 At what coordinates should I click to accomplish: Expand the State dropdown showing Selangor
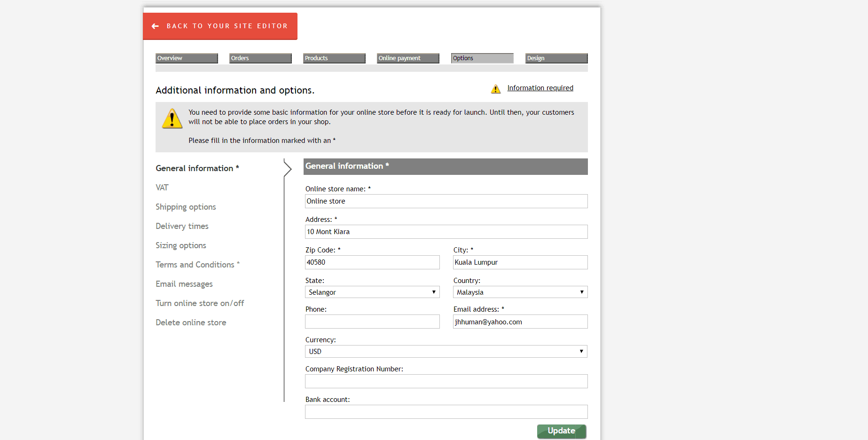point(372,292)
